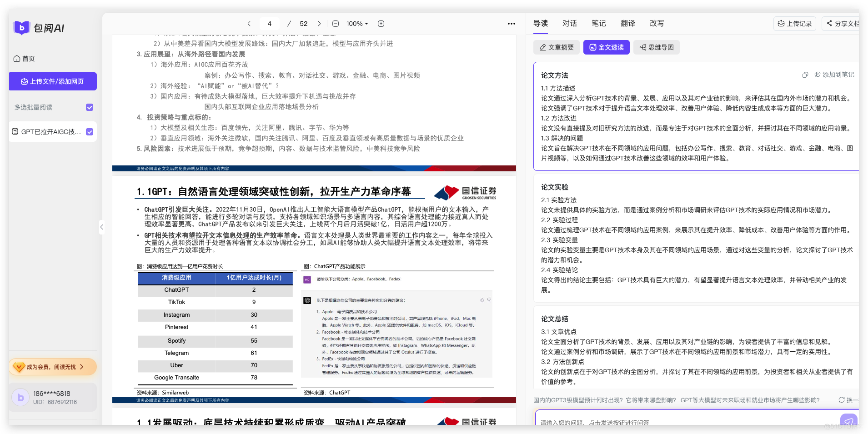
Task: Switch to the 笔记 tab
Action: pos(599,23)
